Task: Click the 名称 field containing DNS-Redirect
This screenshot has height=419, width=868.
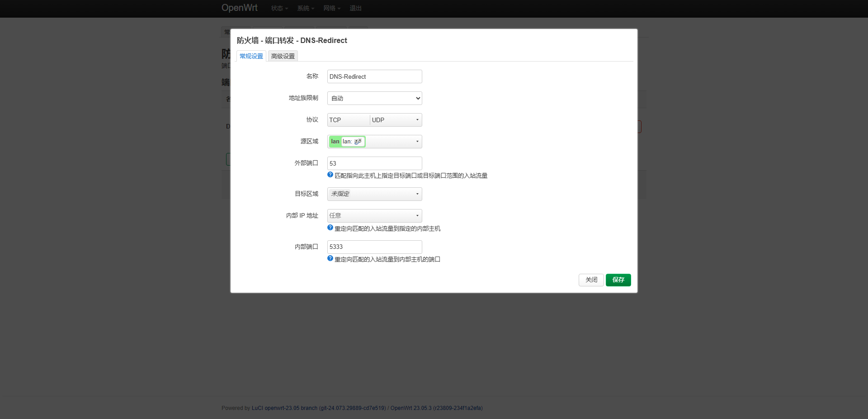Action: [x=374, y=76]
